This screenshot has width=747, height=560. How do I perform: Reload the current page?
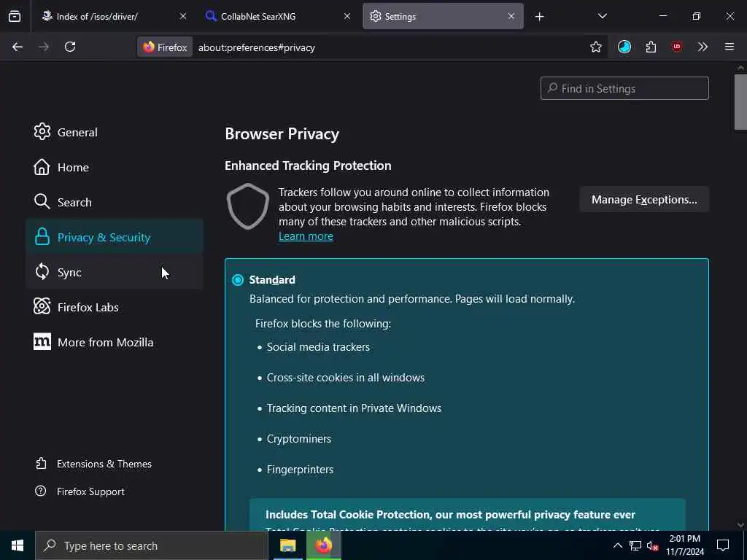click(x=70, y=47)
